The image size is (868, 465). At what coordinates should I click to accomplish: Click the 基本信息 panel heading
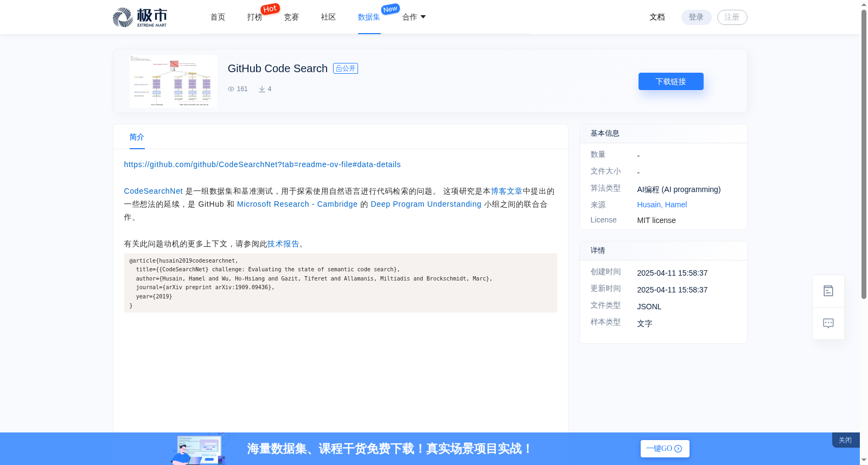click(x=605, y=133)
